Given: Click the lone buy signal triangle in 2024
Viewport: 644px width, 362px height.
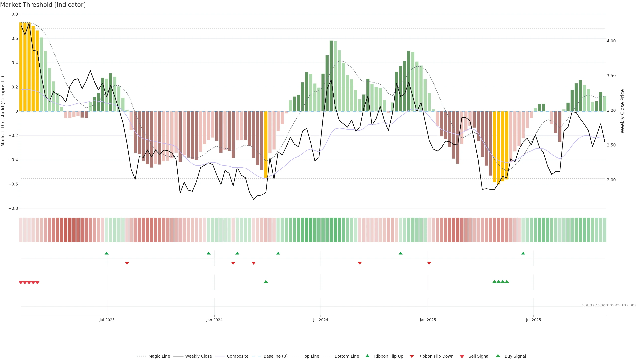Looking at the screenshot, I should (x=266, y=282).
